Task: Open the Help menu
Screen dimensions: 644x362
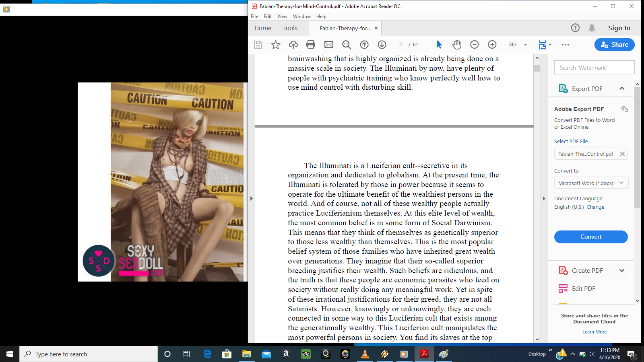Action: (x=321, y=16)
